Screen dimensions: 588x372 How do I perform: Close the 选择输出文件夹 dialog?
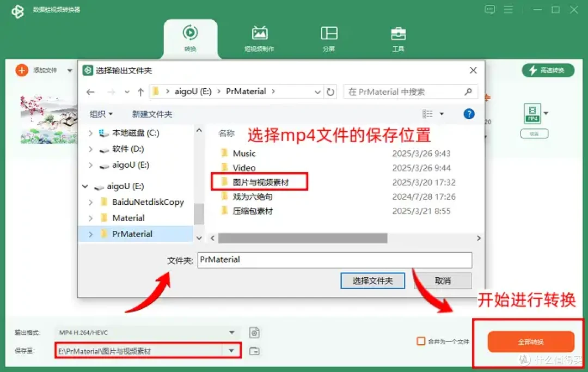coord(473,70)
